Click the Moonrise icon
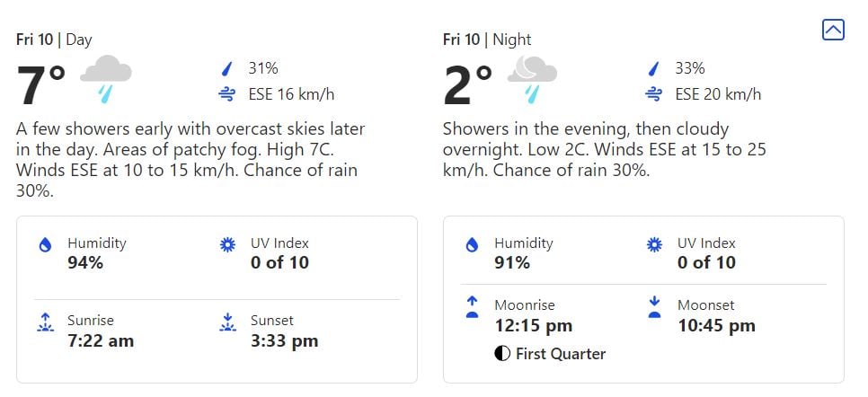The image size is (868, 397). point(472,308)
